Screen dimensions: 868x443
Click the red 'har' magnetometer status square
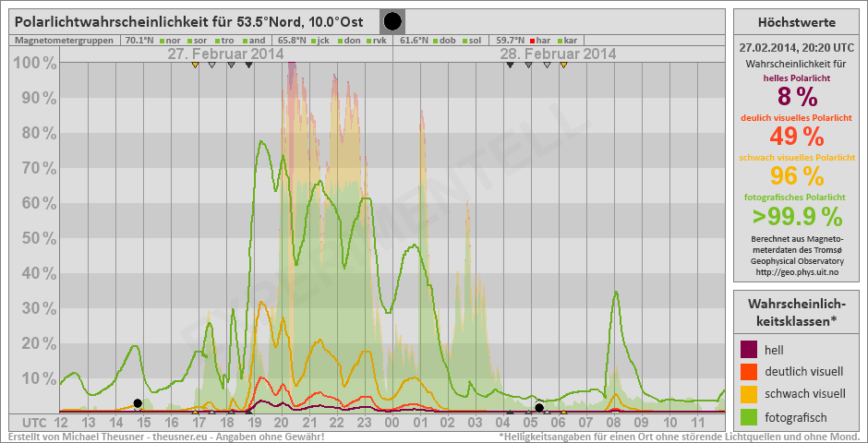tap(534, 41)
